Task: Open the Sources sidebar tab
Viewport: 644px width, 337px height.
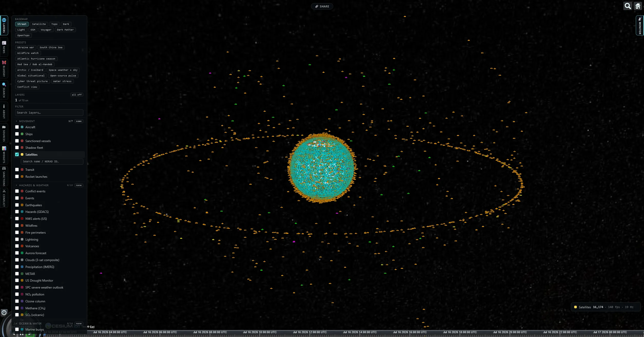Action: tap(4, 133)
